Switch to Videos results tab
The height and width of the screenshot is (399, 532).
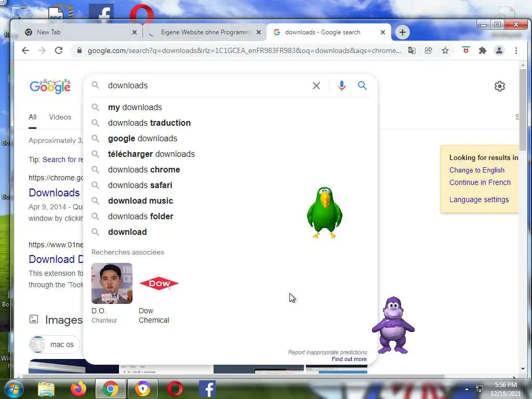(x=60, y=117)
